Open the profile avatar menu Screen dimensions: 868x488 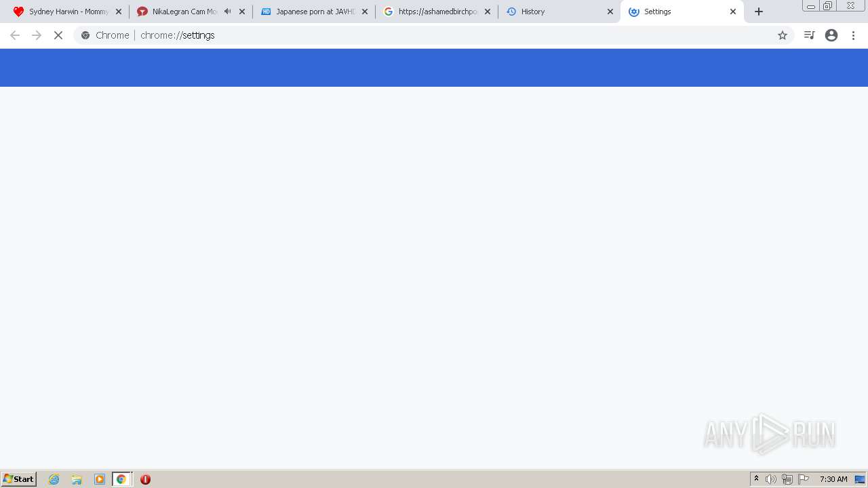831,35
